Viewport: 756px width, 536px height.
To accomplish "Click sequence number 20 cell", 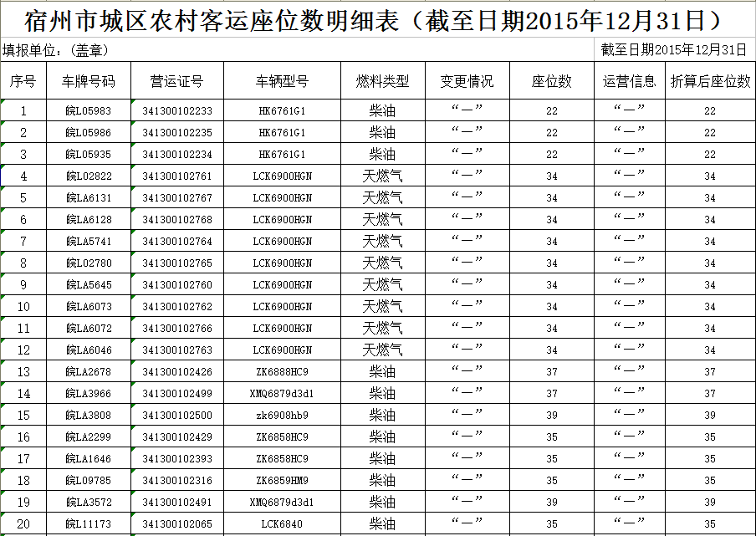I will (23, 523).
